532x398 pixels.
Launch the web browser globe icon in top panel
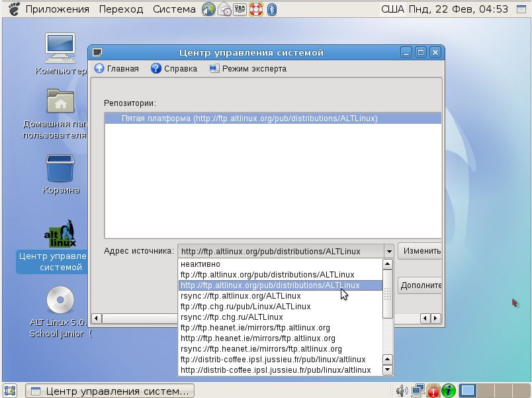[x=208, y=9]
